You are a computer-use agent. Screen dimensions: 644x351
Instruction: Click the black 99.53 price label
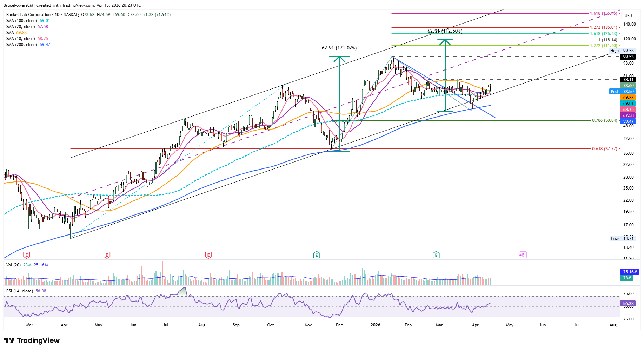[628, 57]
